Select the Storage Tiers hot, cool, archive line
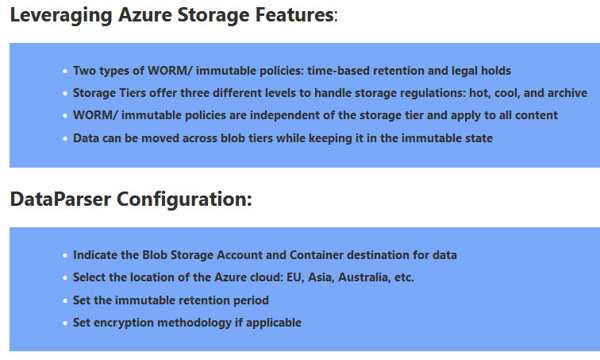This screenshot has height=360, width=600. [x=330, y=93]
